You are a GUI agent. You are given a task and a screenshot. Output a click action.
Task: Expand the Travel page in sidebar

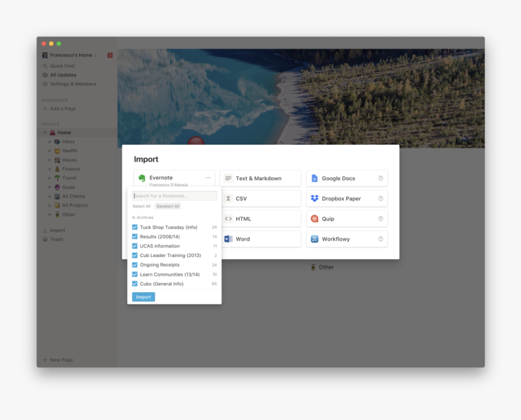tap(50, 178)
